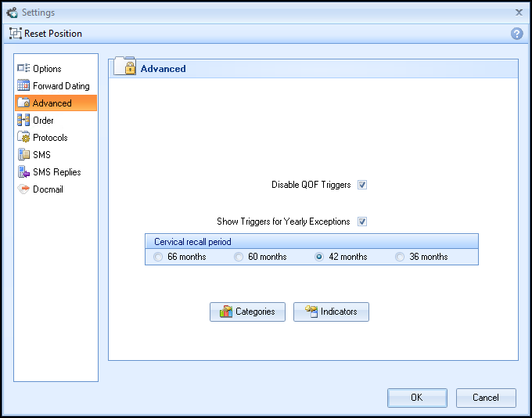Open the Advanced settings page
This screenshot has width=532, height=418.
point(52,103)
